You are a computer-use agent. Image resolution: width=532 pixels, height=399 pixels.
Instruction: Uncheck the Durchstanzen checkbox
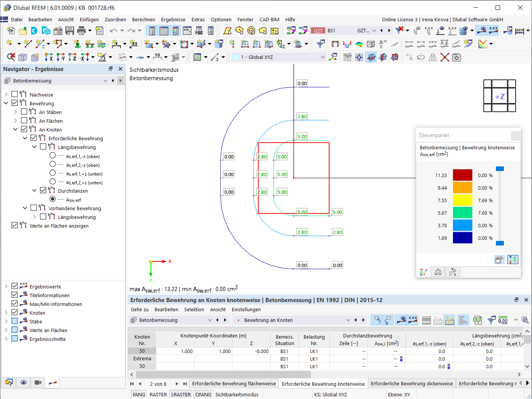click(43, 190)
